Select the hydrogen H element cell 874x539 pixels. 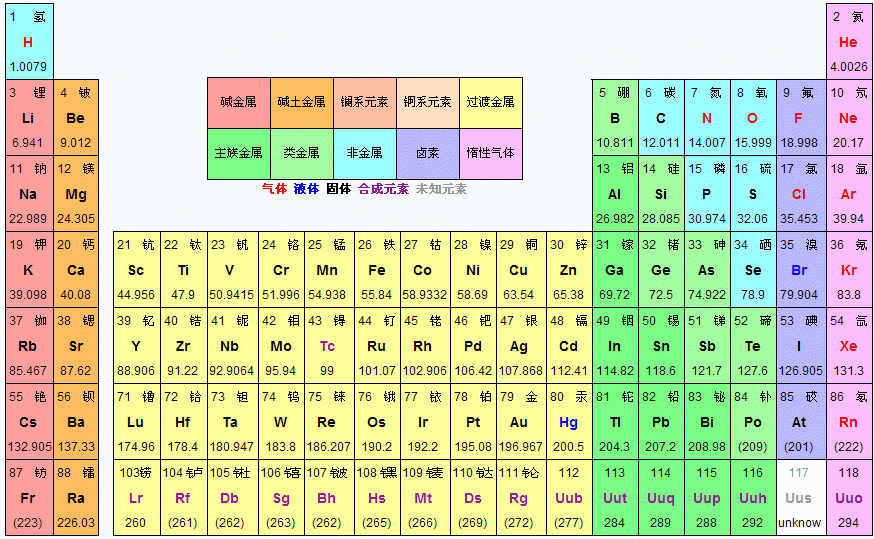point(30,41)
